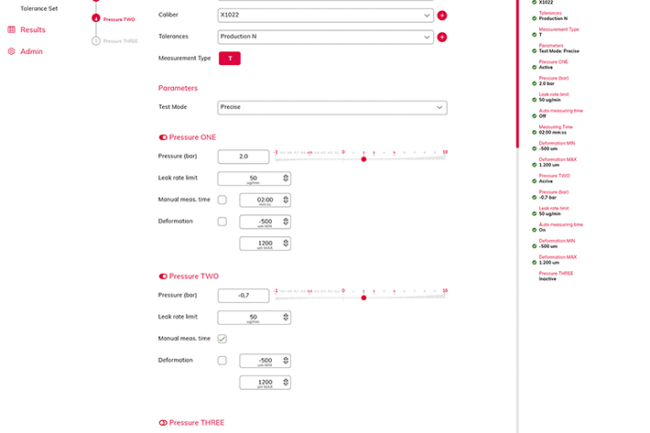Click the plus icon next to Caliber

(x=442, y=16)
